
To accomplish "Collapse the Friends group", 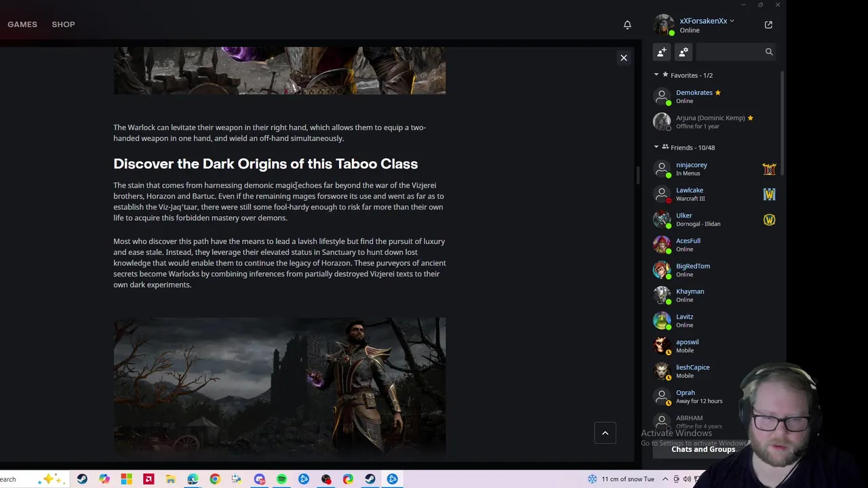I will (x=656, y=147).
